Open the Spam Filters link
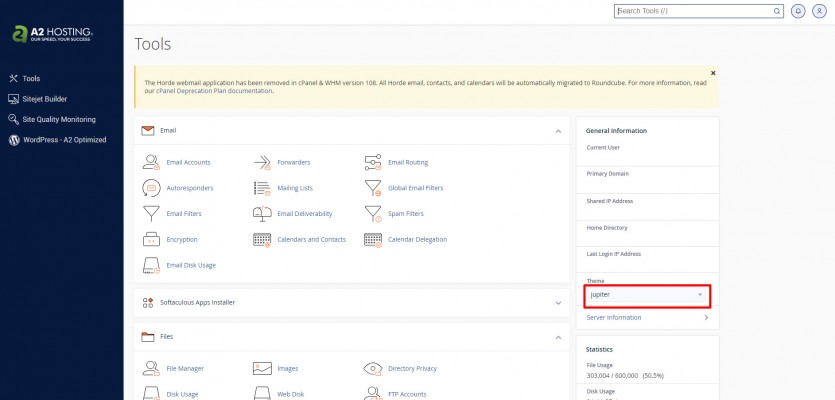Screen dimensions: 835x400 pos(405,214)
